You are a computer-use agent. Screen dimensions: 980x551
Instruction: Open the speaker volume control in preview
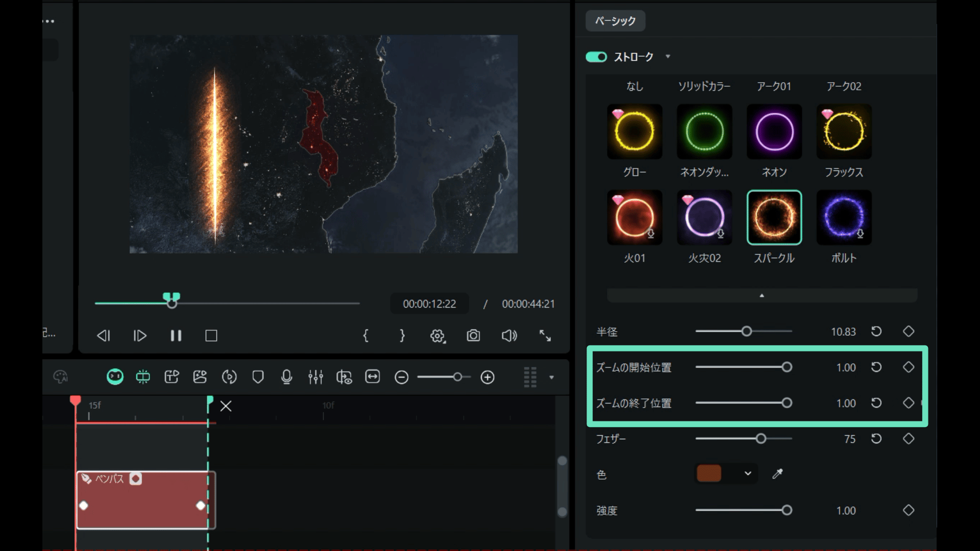click(x=509, y=336)
